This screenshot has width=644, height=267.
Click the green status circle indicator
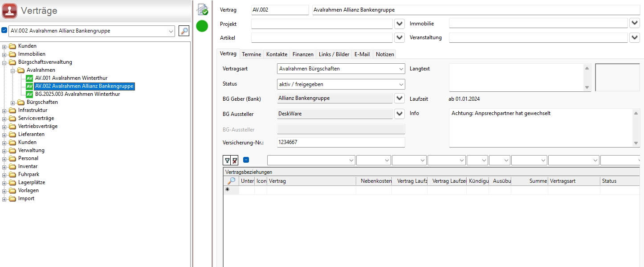click(x=202, y=26)
